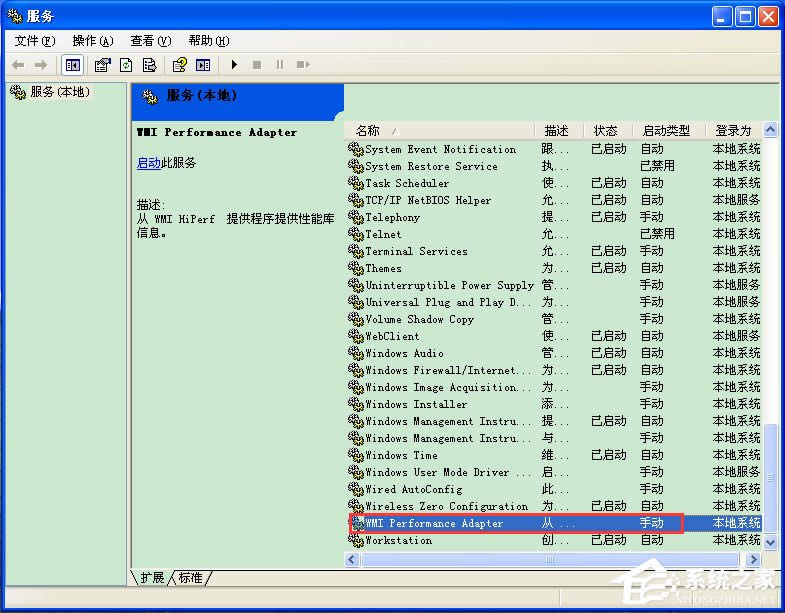Image resolution: width=785 pixels, height=613 pixels.
Task: Click the Export List toolbar icon
Action: [x=149, y=65]
